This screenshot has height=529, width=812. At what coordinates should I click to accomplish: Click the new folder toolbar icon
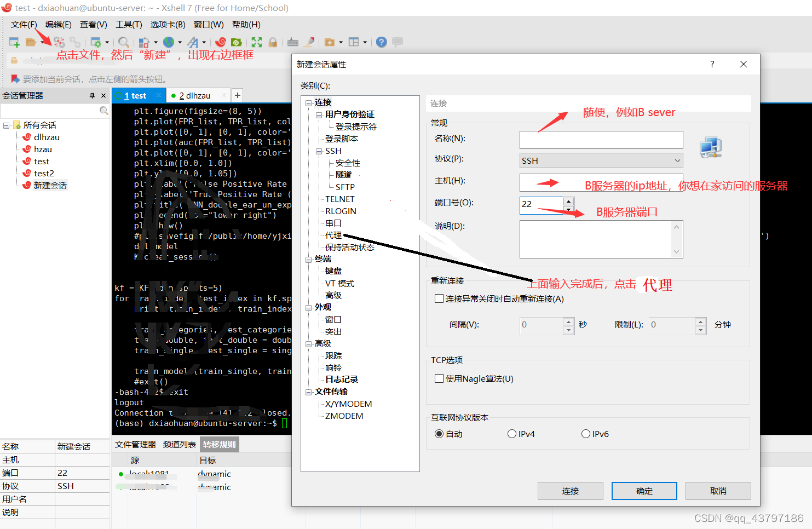[330, 42]
